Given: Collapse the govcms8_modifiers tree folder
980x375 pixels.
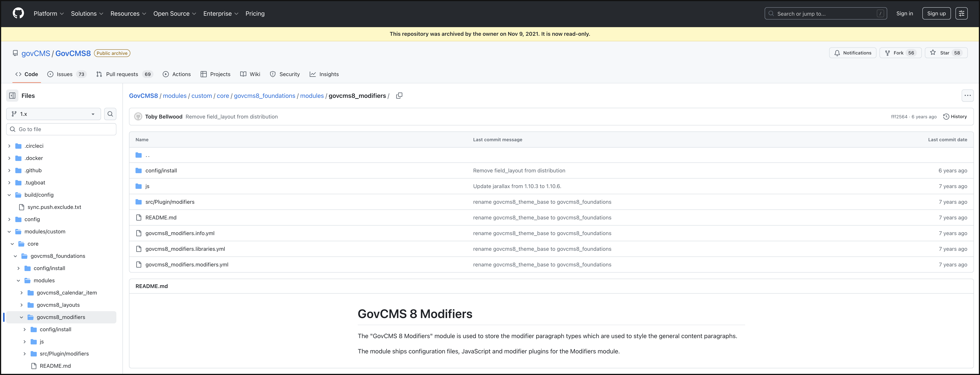Looking at the screenshot, I should [x=22, y=317].
